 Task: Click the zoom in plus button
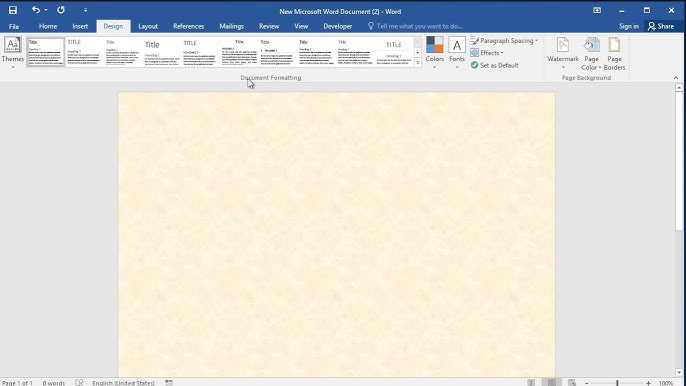click(x=648, y=383)
